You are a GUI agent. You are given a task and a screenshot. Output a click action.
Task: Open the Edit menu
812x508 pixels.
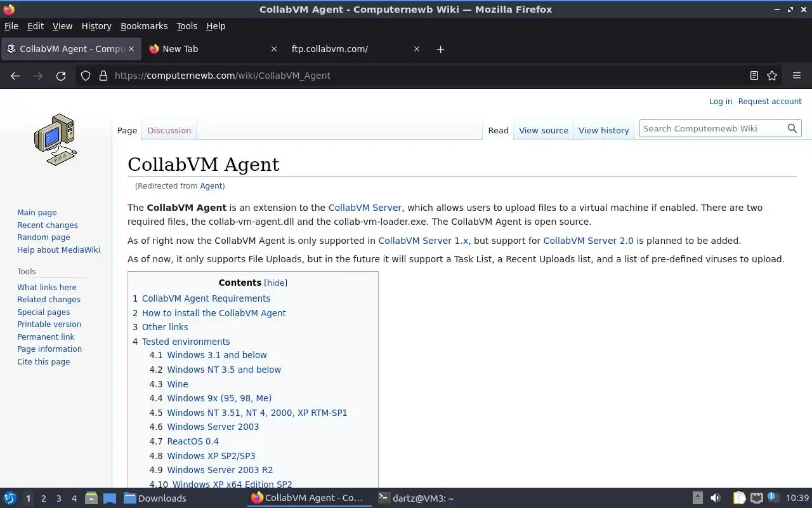36,26
